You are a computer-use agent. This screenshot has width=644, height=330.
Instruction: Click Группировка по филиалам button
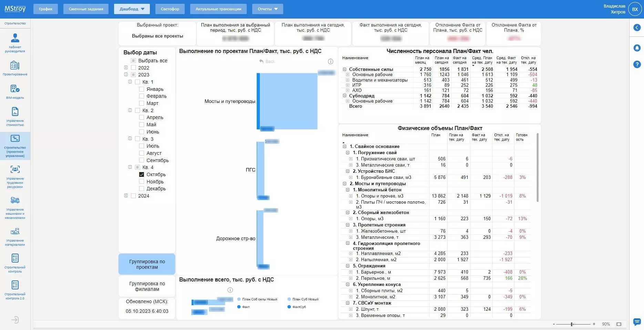147,286
